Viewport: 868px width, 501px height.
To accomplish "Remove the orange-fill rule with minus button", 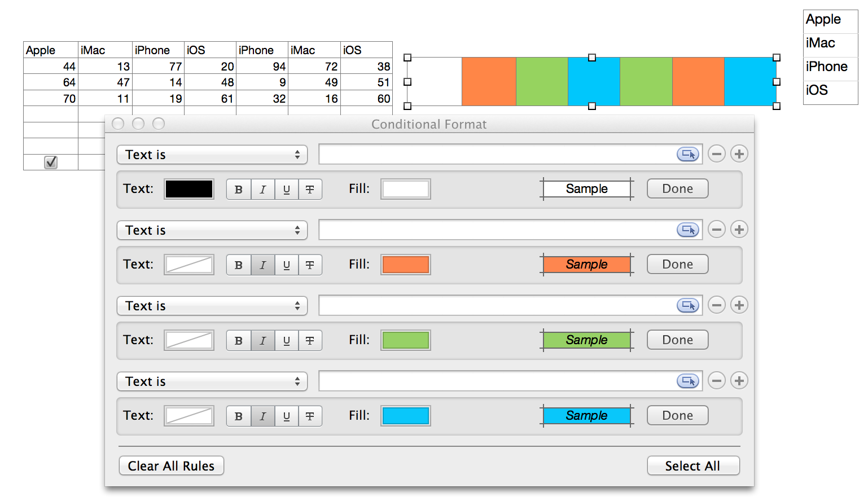I will click(x=717, y=229).
